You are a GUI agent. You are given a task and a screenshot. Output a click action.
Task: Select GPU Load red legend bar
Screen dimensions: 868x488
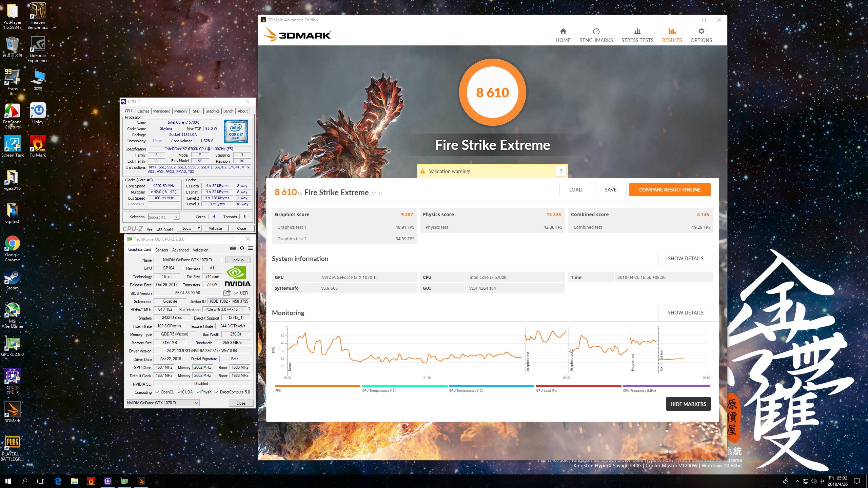pyautogui.click(x=579, y=386)
